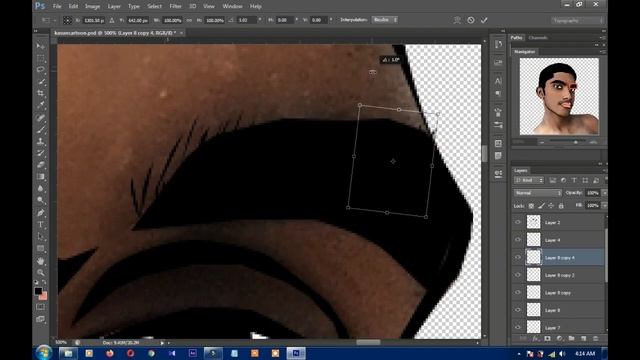Switch to the Paths tab
Screen dimensions: 640x360
pos(516,38)
